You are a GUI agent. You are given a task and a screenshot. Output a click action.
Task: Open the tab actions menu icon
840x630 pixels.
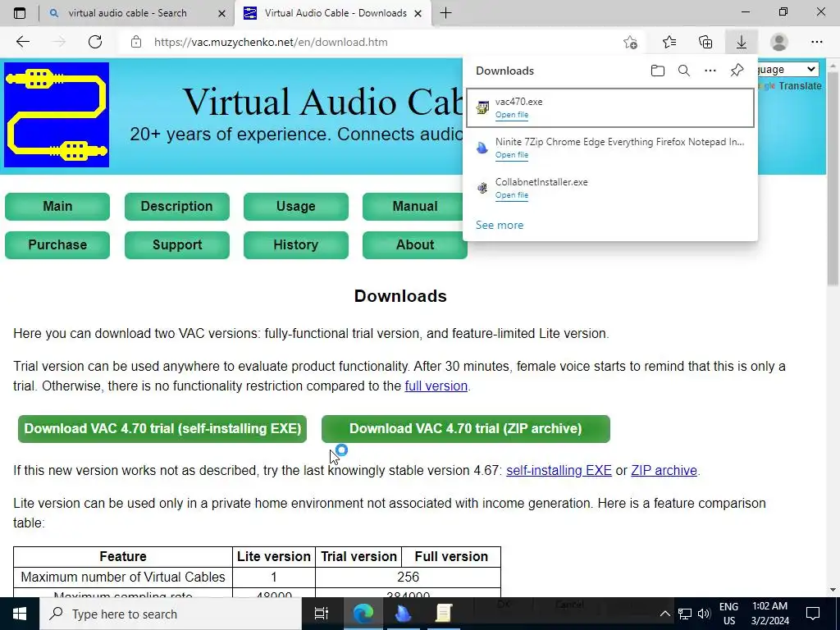[20, 13]
